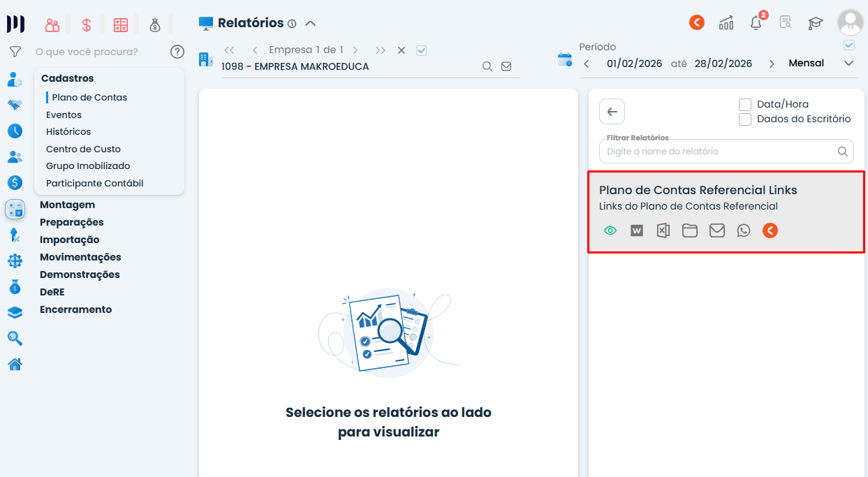Go to previous company arrow

click(x=255, y=50)
